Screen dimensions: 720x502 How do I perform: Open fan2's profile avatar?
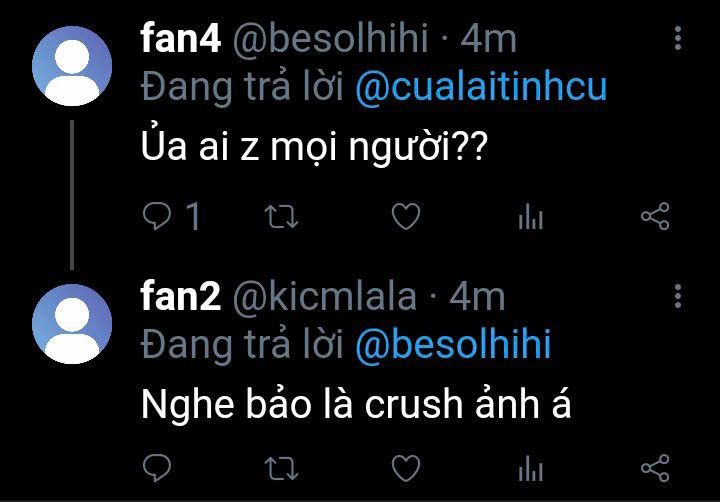tap(71, 322)
